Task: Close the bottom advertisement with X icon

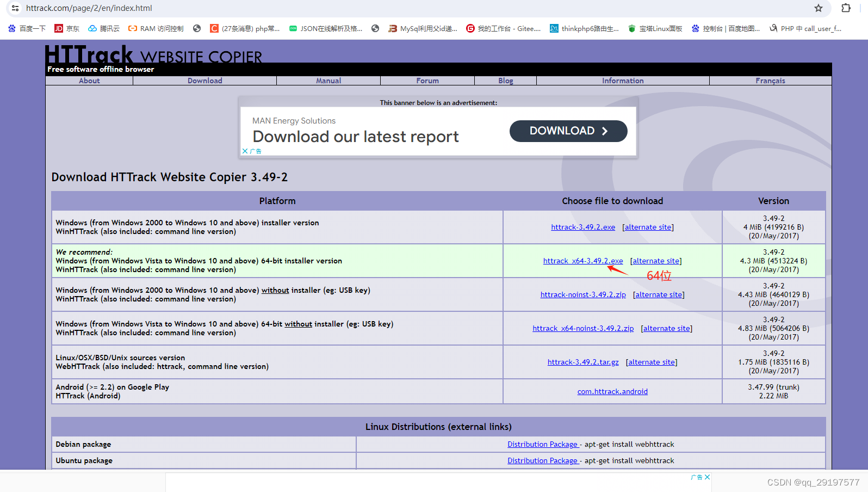Action: coord(707,477)
